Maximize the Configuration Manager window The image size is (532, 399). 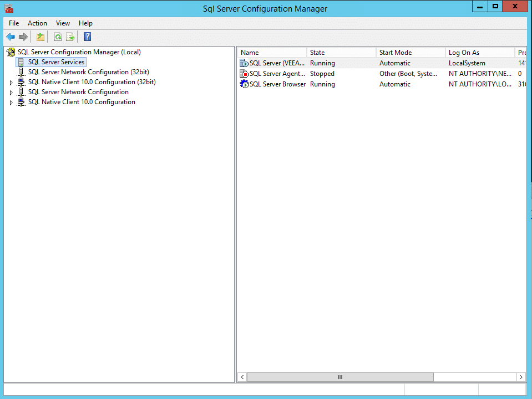[x=495, y=7]
